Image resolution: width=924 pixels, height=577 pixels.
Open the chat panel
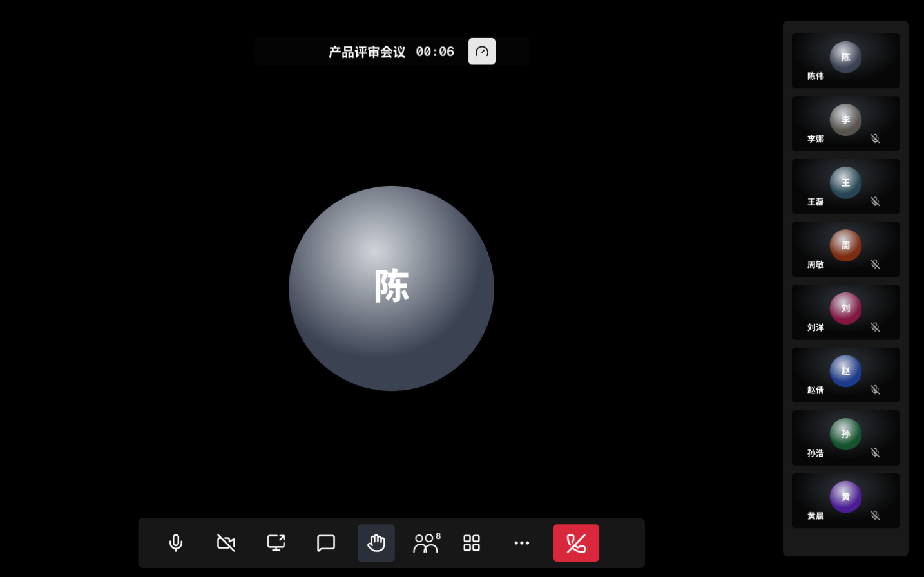coord(326,543)
